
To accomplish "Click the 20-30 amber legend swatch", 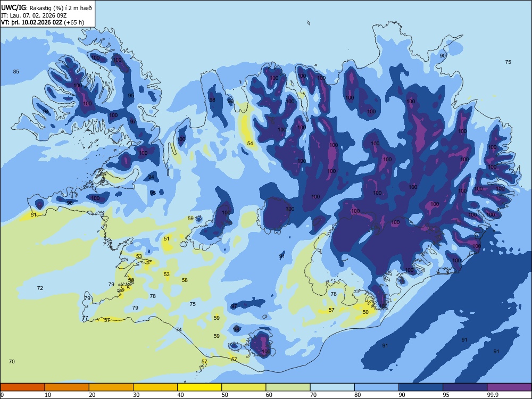I will [111, 387].
